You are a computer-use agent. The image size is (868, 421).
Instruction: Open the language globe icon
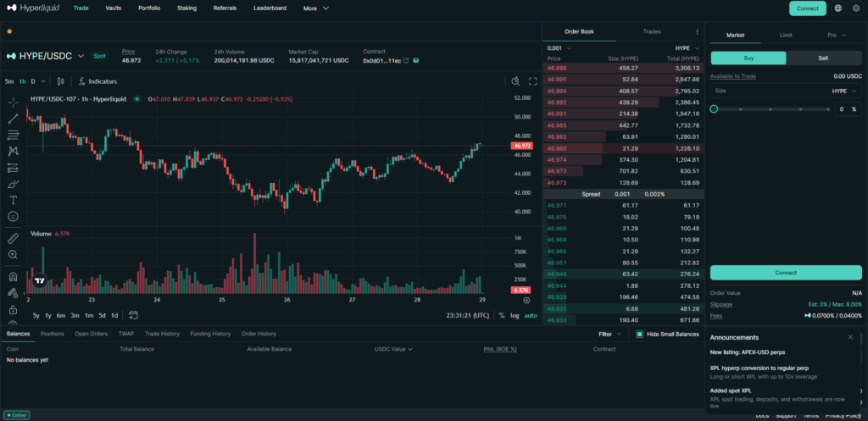pyautogui.click(x=838, y=8)
